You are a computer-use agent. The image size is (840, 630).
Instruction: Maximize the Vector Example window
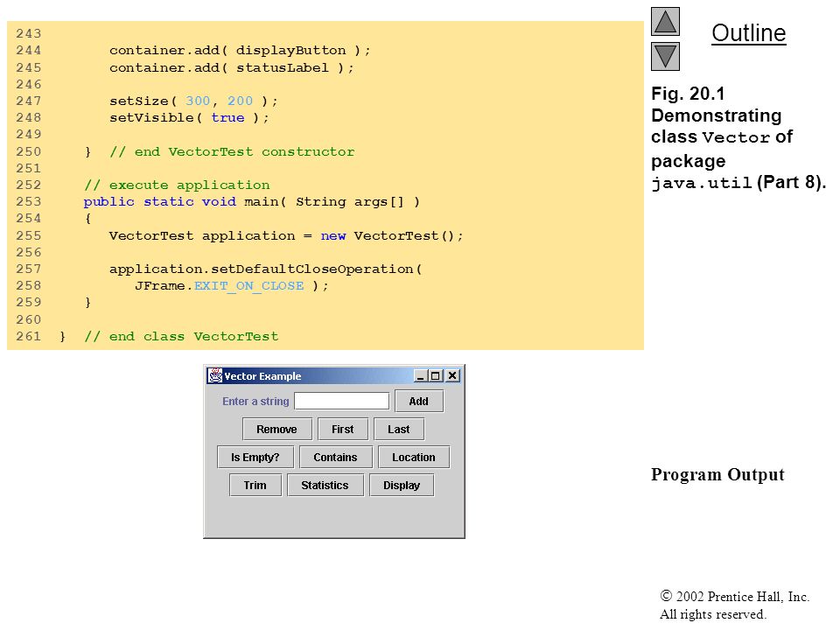(x=436, y=376)
